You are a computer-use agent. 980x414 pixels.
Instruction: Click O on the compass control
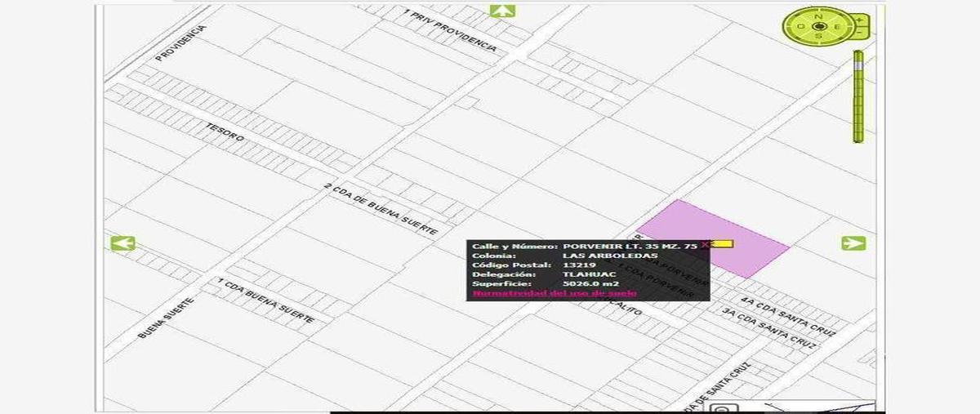tap(800, 27)
